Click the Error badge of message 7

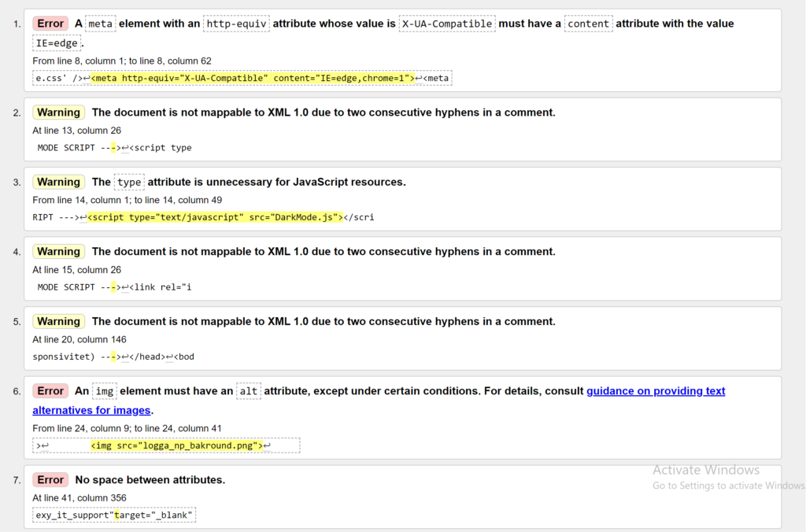(x=50, y=480)
